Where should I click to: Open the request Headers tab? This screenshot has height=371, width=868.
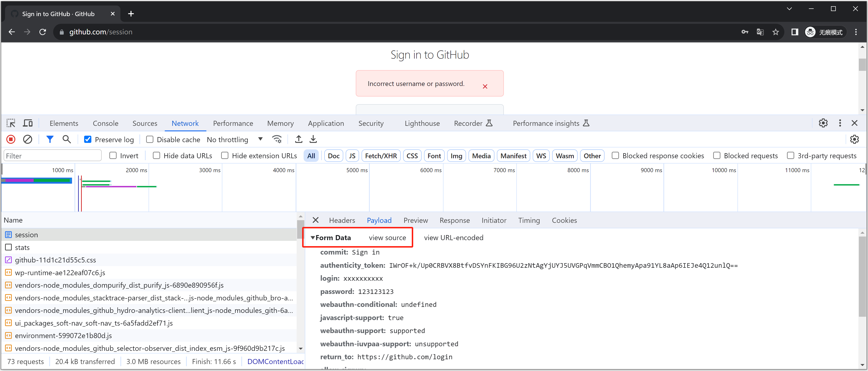pyautogui.click(x=342, y=220)
